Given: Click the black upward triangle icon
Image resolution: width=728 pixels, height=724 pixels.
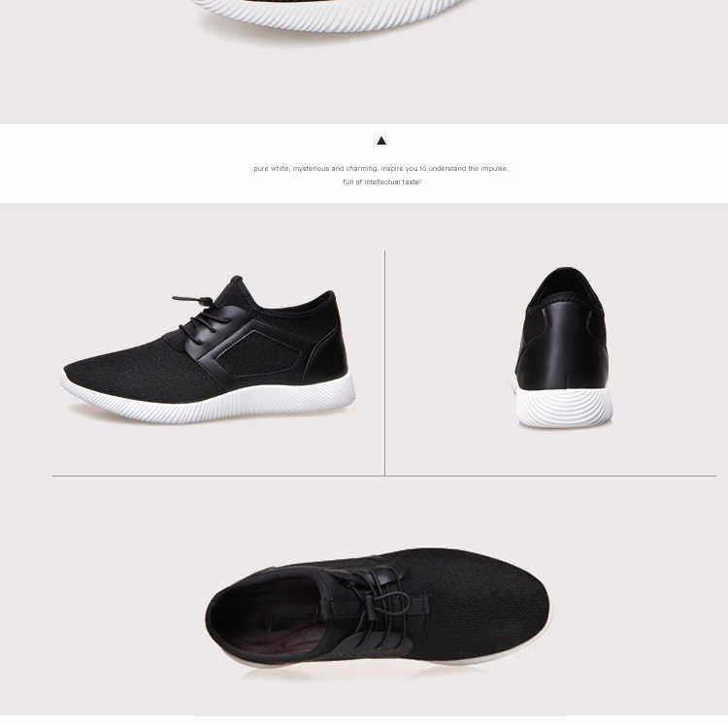Looking at the screenshot, I should (x=381, y=141).
